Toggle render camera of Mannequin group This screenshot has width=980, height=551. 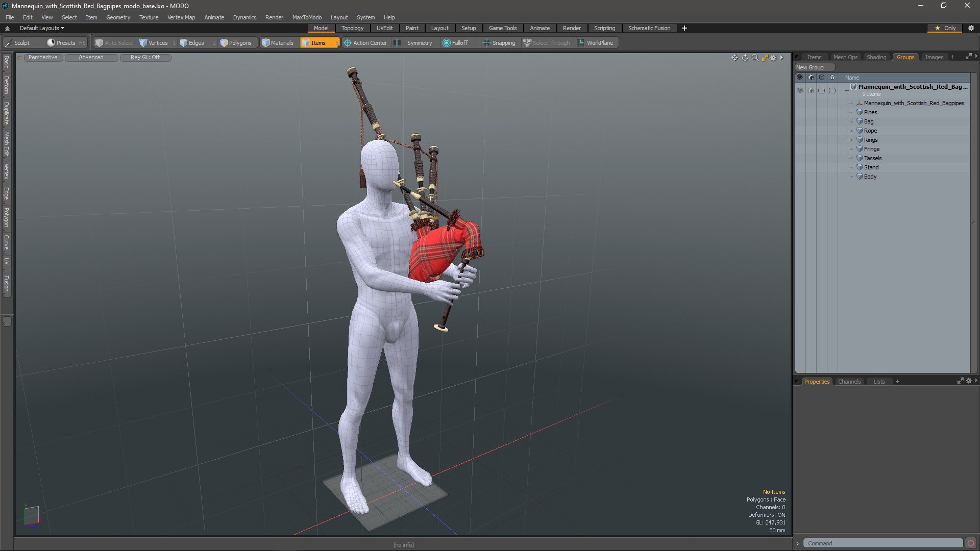pos(811,90)
